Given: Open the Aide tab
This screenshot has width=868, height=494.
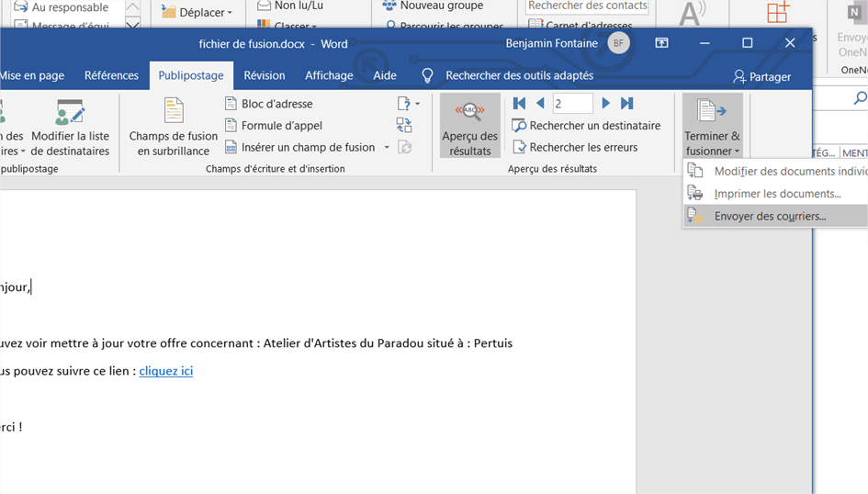Looking at the screenshot, I should coord(385,76).
